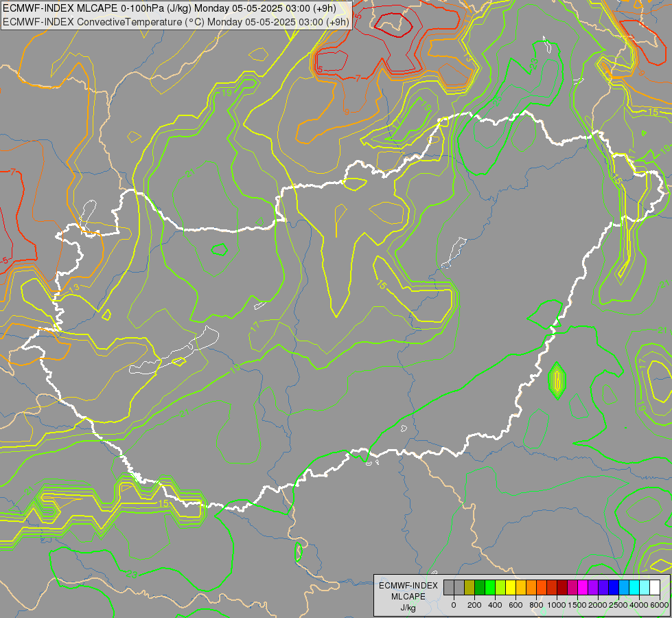Viewport: 672px width, 618px height.
Task: Click the MLCAPE 0-100hPa title line
Action: (x=170, y=8)
